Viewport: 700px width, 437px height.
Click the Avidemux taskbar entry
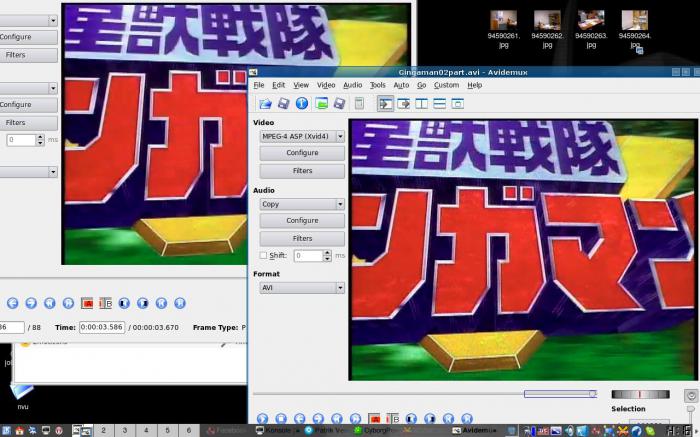[475, 431]
